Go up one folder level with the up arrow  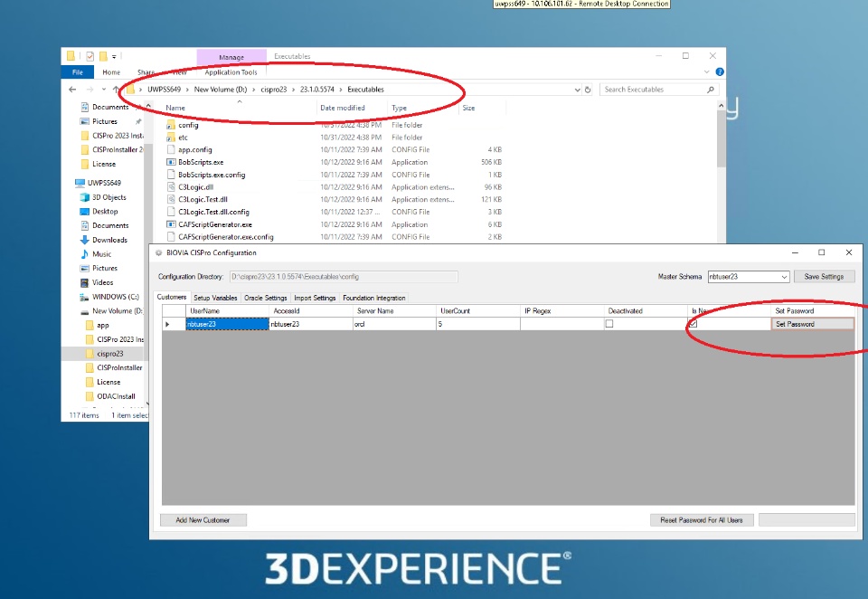pos(116,90)
